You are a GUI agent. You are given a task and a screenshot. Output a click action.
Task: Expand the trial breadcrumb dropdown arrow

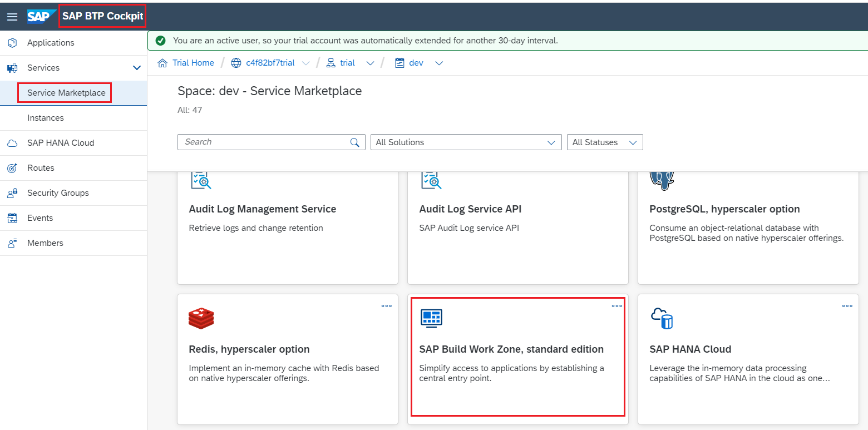(370, 63)
